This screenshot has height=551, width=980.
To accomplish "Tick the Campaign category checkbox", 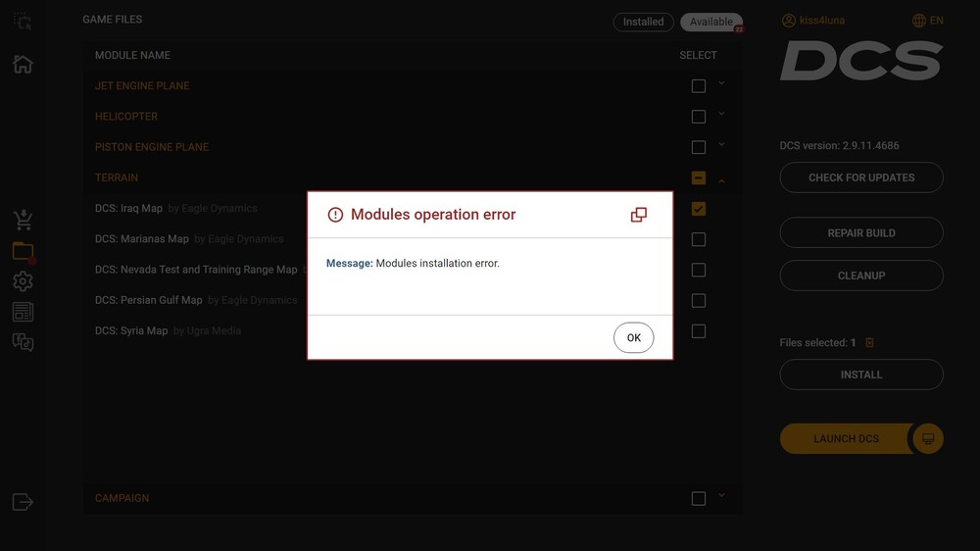I will (699, 498).
